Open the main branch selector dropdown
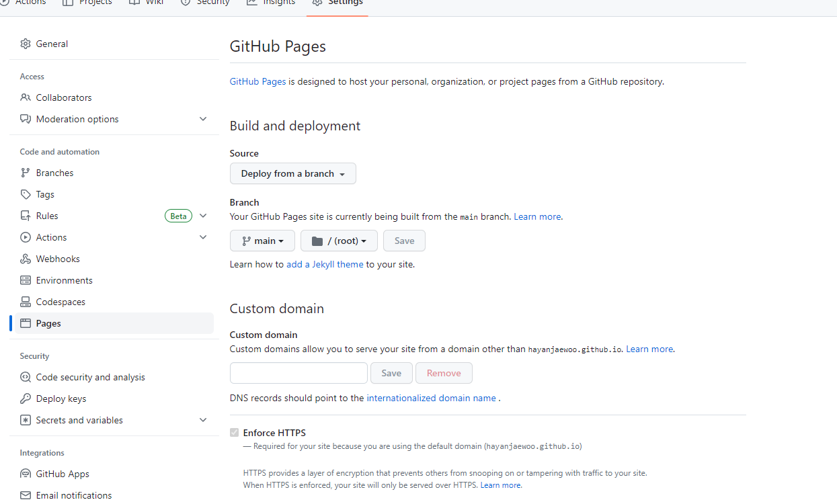 pos(262,241)
